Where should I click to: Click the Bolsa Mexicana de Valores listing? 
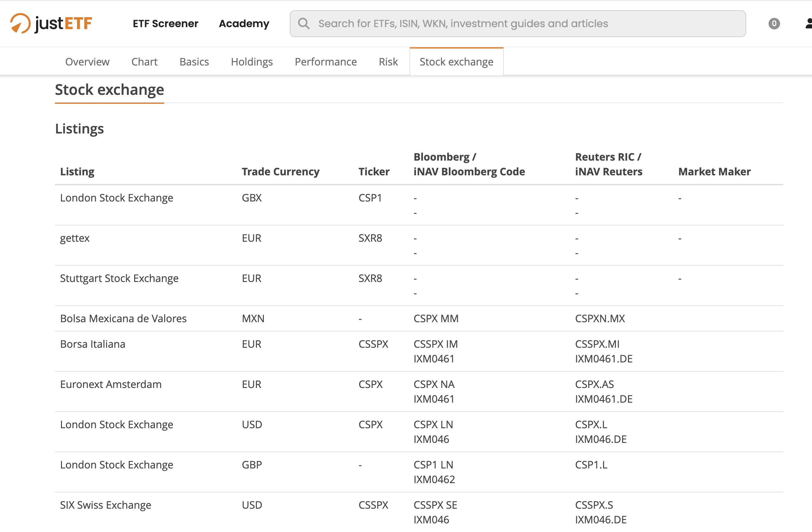coord(124,318)
